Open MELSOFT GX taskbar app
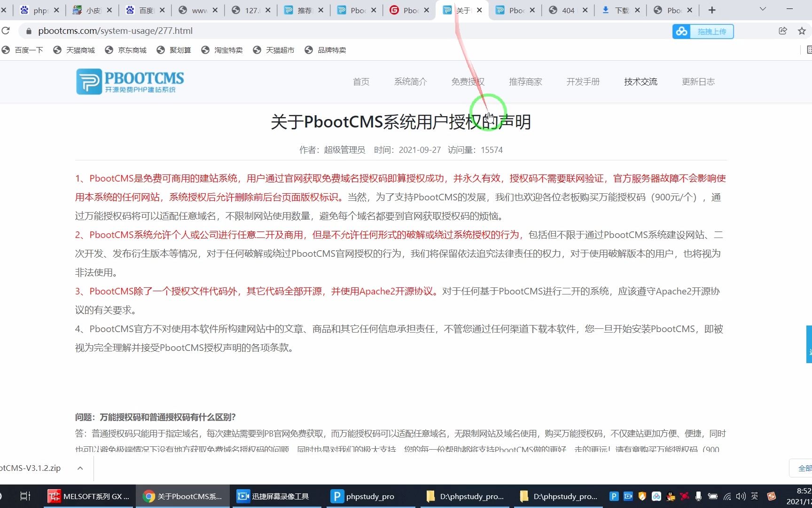This screenshot has width=812, height=508. (x=89, y=496)
